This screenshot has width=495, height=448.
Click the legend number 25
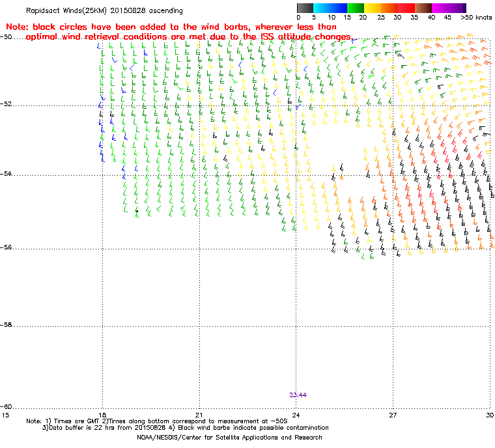coord(381,18)
